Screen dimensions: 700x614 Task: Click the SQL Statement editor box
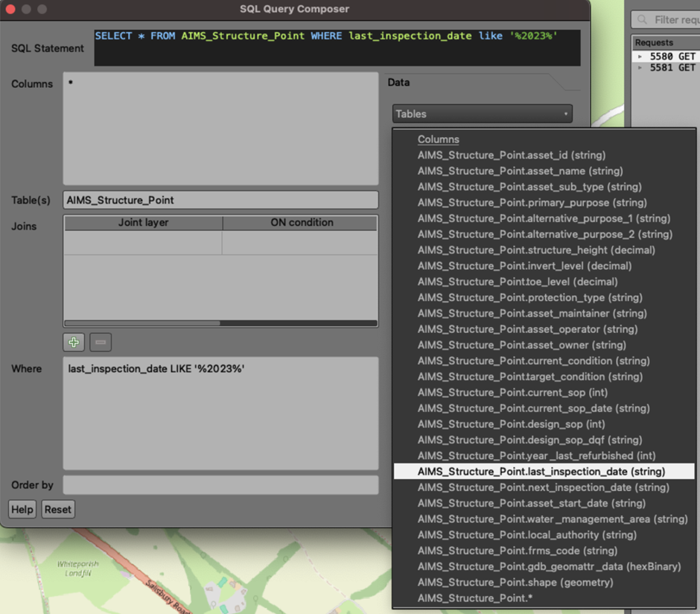click(337, 48)
